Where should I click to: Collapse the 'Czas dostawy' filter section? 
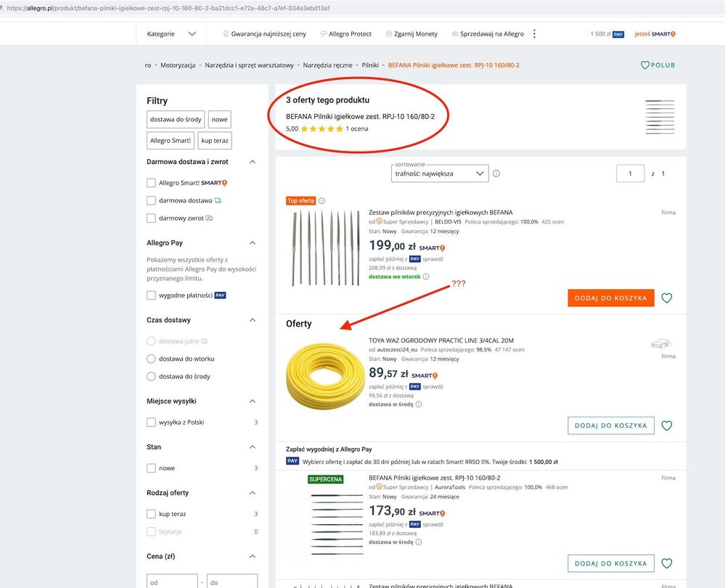[253, 320]
